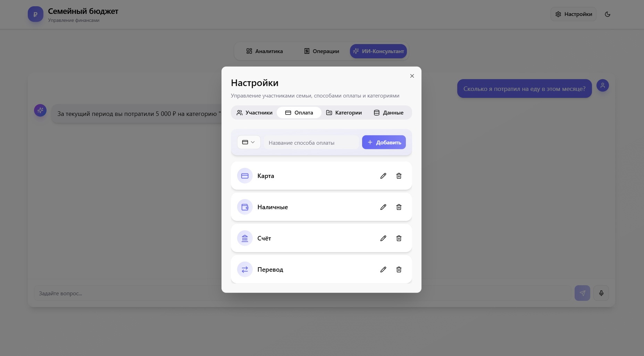This screenshot has height=356, width=644.
Task: Click the ruble app logo
Action: (x=35, y=14)
